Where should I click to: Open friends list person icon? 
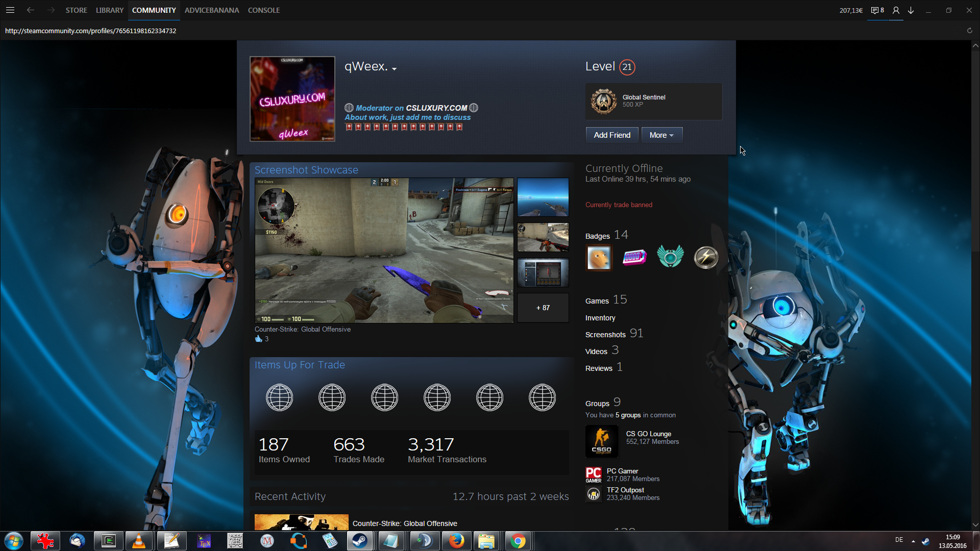pyautogui.click(x=896, y=10)
